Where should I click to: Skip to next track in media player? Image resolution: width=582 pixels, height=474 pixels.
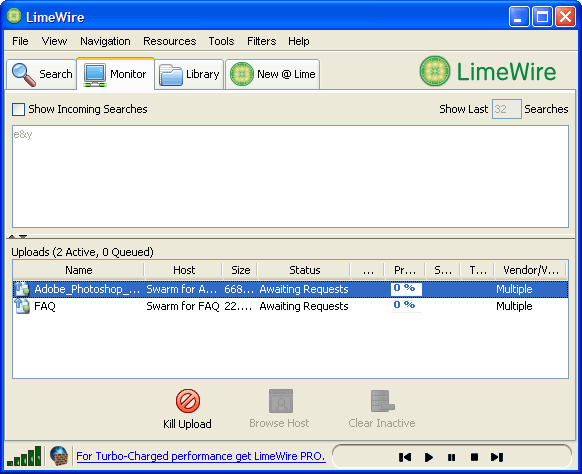[497, 457]
